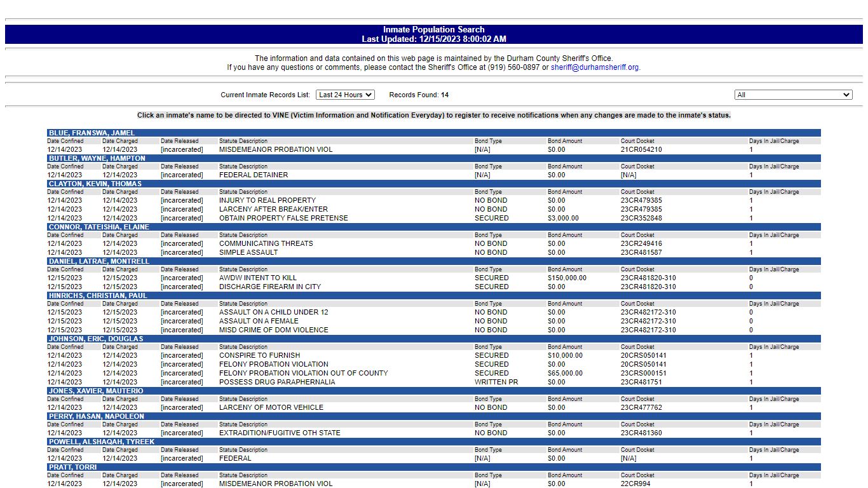Image resolution: width=868 pixels, height=488 pixels.
Task: Click the WRITTEN PR bond type
Action: (496, 382)
